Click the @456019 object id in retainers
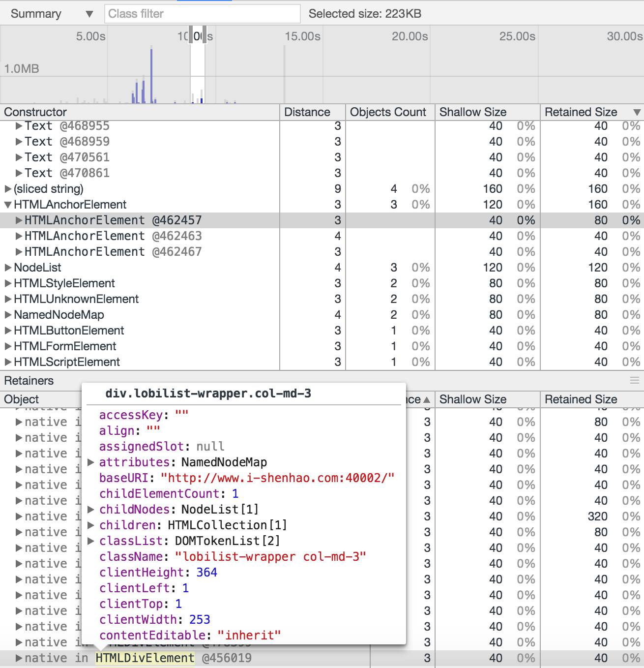The height and width of the screenshot is (668, 644). [227, 658]
